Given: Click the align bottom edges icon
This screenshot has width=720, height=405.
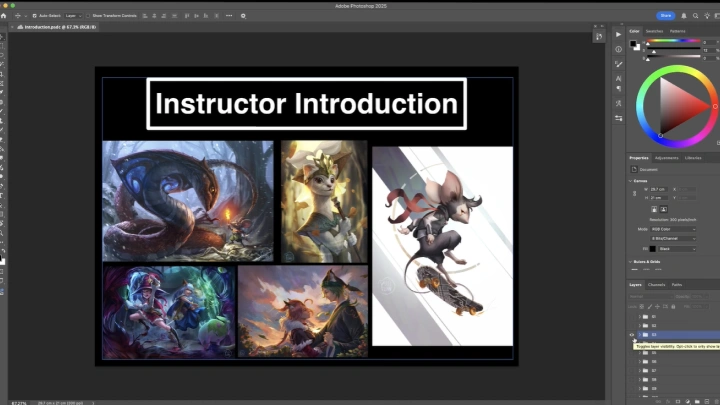Looking at the screenshot, I should [x=206, y=16].
